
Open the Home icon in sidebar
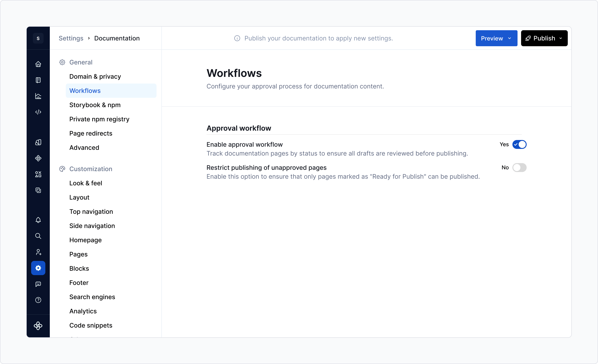point(38,64)
